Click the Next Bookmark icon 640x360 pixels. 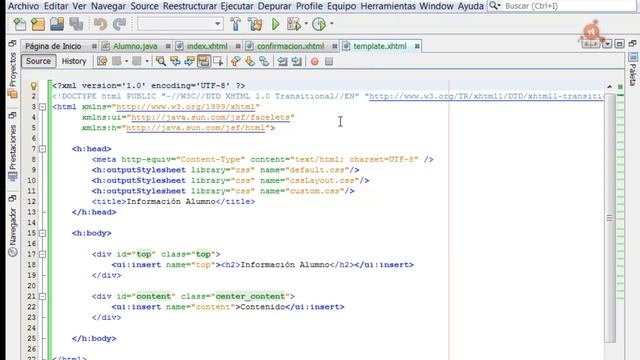tap(250, 61)
